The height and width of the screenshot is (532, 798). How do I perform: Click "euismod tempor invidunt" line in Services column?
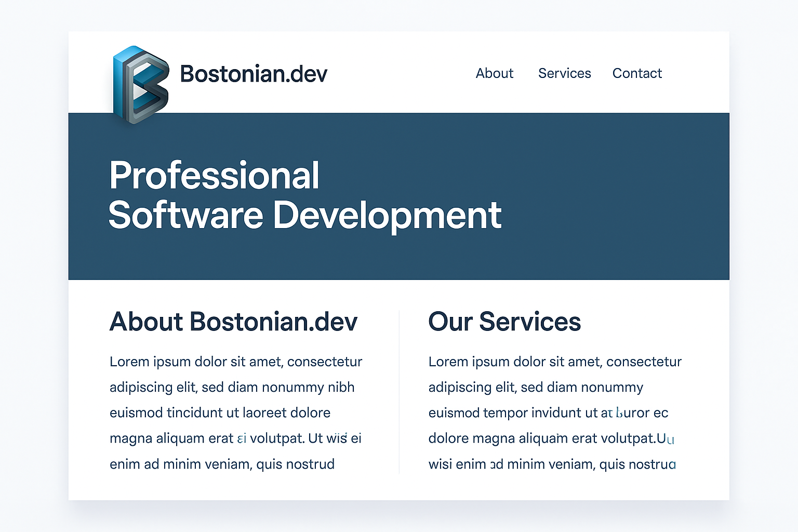(548, 413)
